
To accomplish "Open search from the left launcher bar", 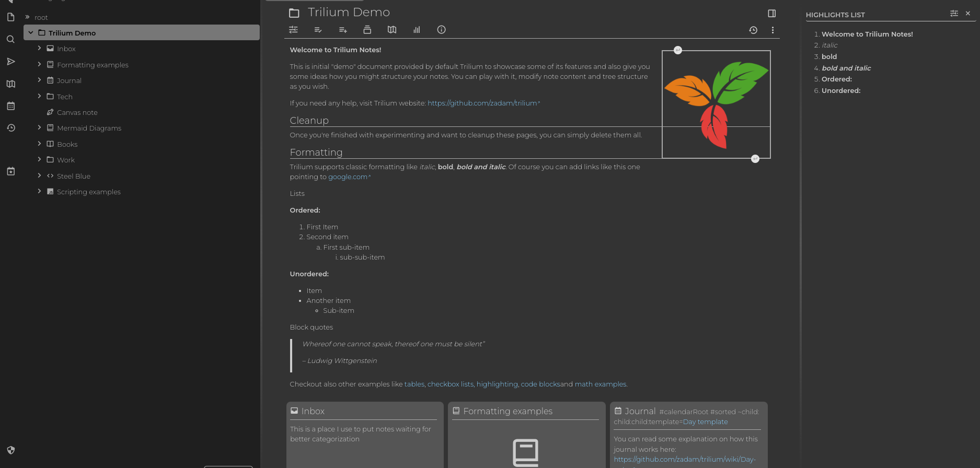I will click(10, 39).
